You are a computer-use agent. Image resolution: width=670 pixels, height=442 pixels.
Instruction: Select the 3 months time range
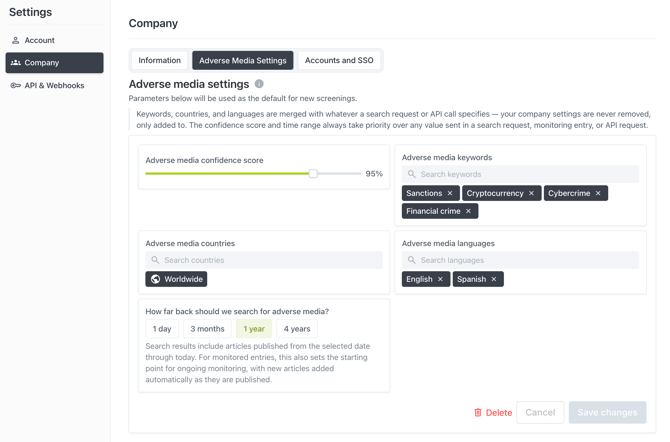coord(207,329)
